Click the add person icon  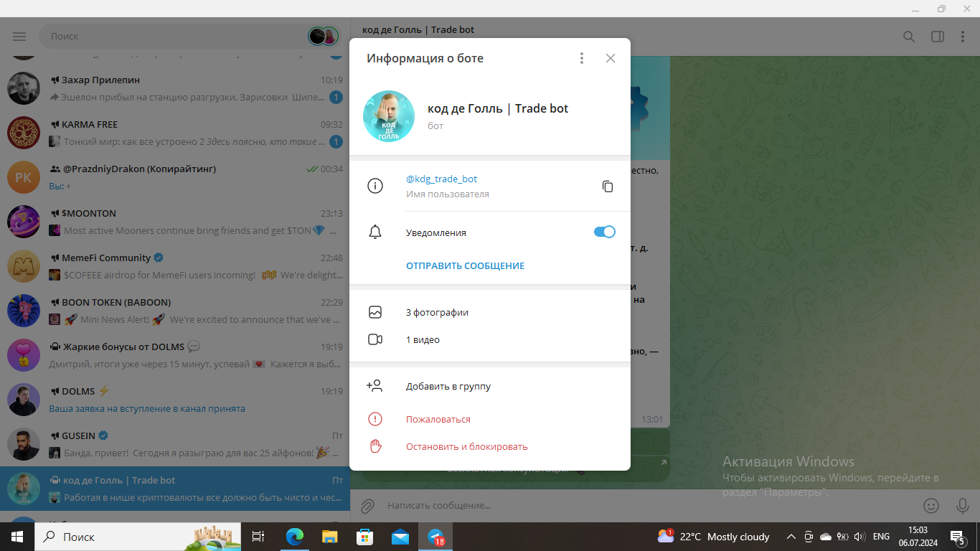coord(374,386)
